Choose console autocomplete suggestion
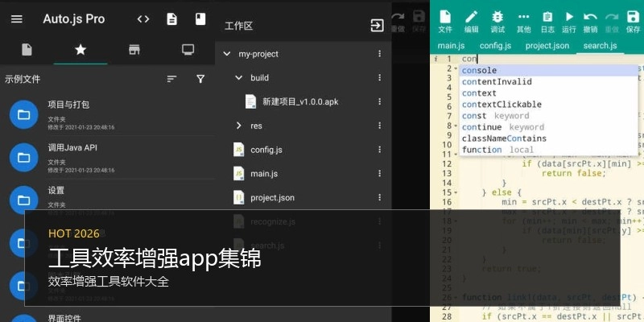The height and width of the screenshot is (322, 644). click(548, 71)
